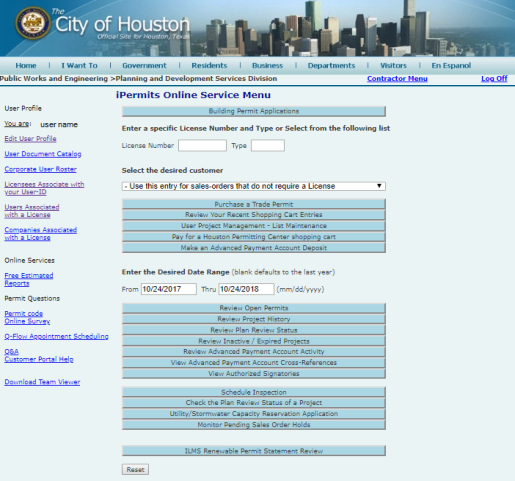The image size is (515, 481).
Task: Click the Log Off link
Action: tap(494, 79)
